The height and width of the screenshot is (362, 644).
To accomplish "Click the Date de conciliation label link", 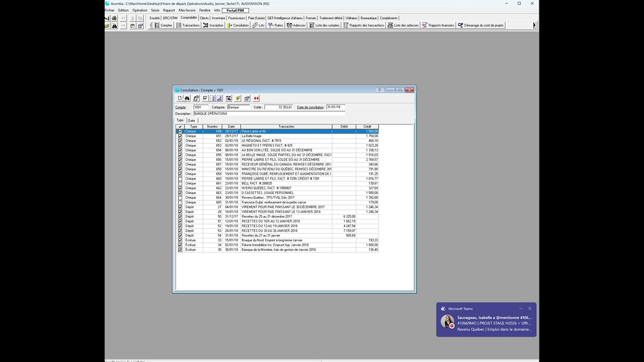I will point(310,107).
